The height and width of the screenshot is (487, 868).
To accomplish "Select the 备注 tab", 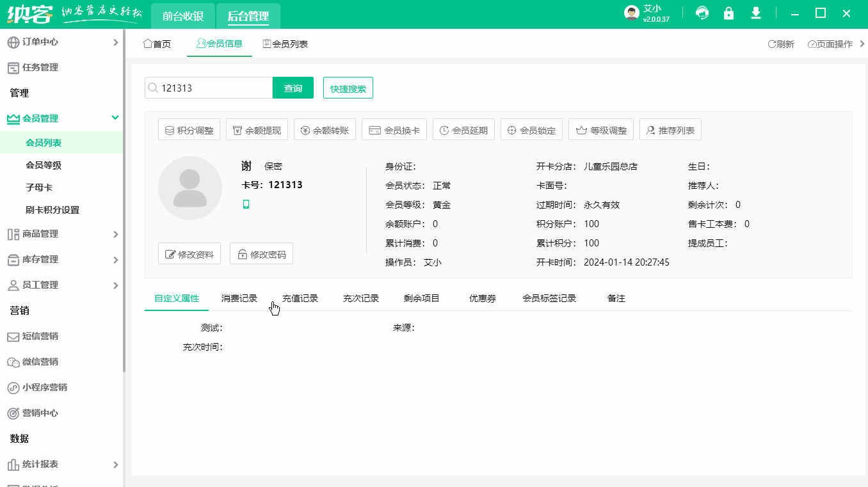I will pyautogui.click(x=616, y=298).
